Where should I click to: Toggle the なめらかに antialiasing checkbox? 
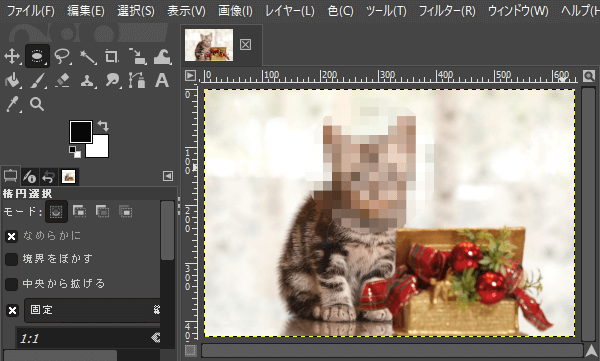pos(11,237)
